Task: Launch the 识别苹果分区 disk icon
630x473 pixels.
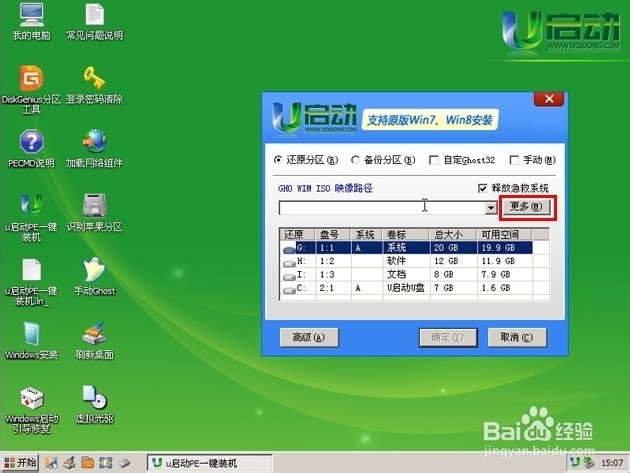Action: pyautogui.click(x=95, y=213)
